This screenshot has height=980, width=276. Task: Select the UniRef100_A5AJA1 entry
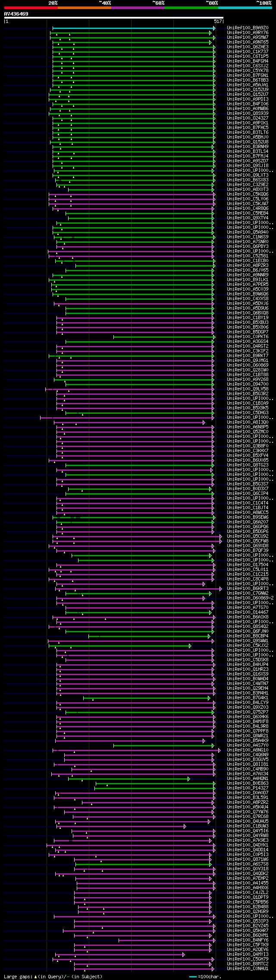coord(248,85)
